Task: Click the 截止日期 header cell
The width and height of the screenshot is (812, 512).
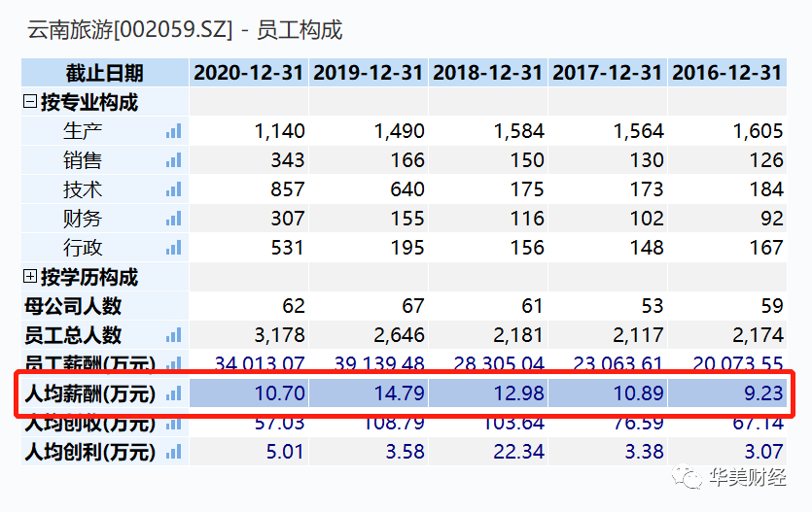Action: coord(105,73)
